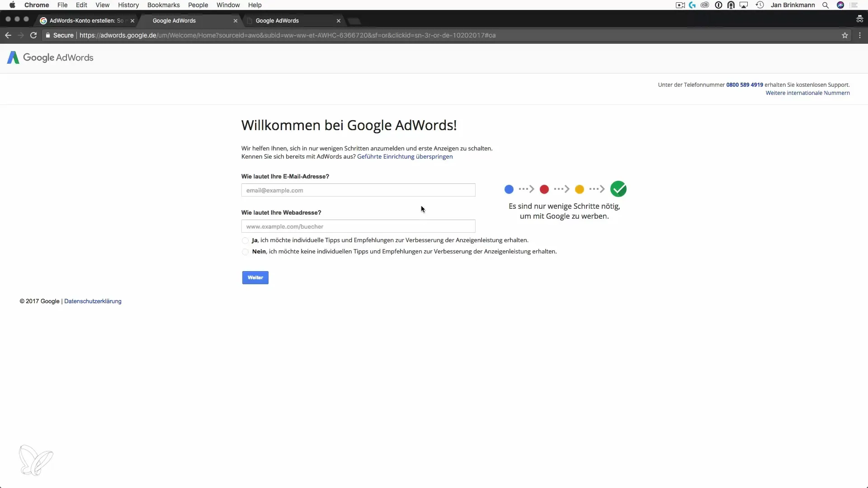Go back with browser back arrow

click(8, 35)
